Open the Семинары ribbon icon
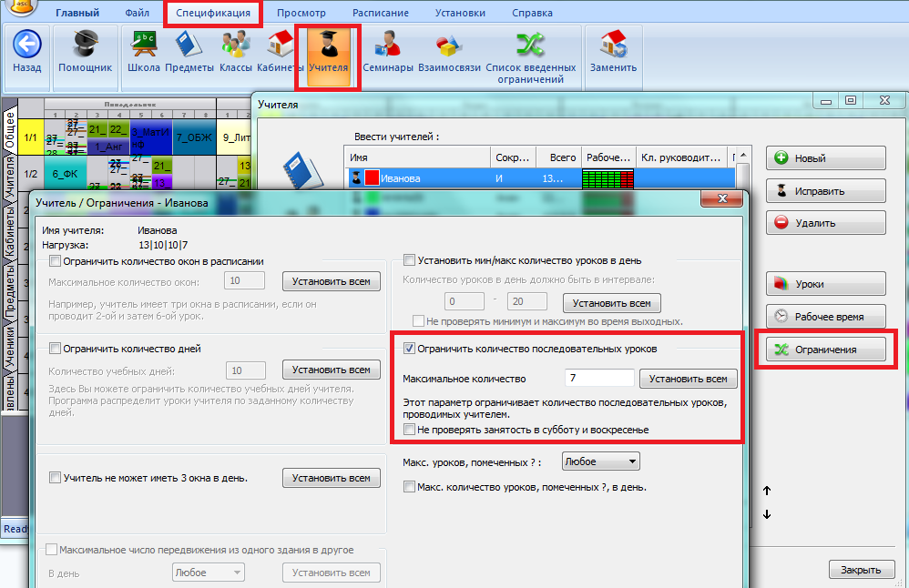The width and height of the screenshot is (909, 588). (388, 46)
